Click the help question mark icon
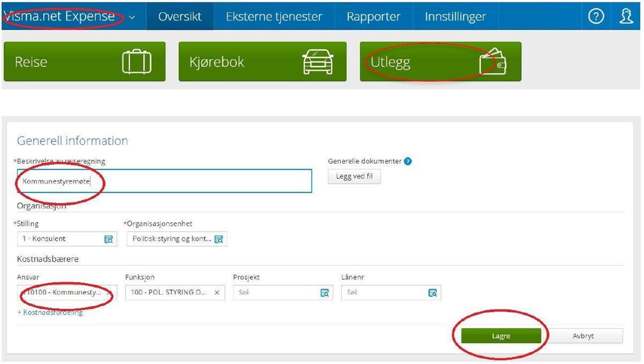 tap(594, 17)
